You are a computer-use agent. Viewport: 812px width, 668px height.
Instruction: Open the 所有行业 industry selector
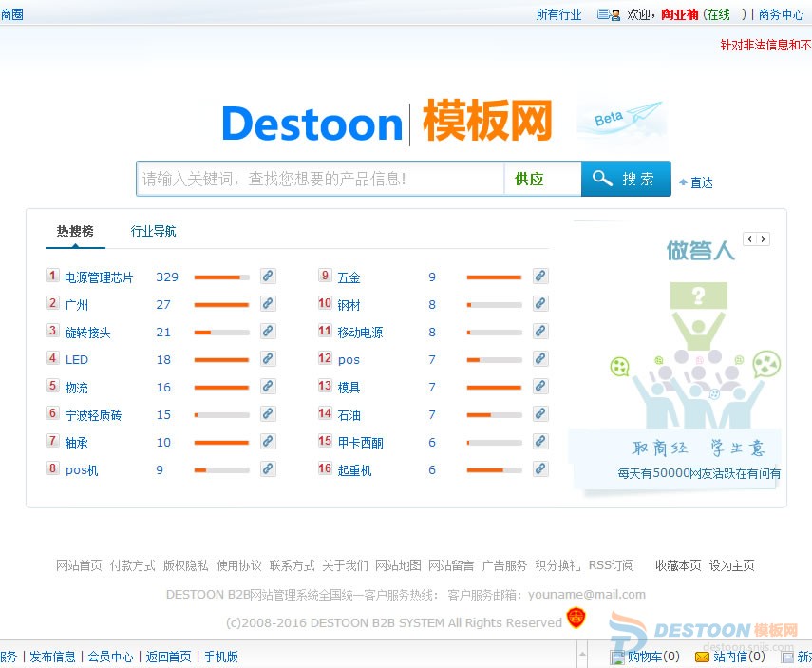tap(558, 14)
